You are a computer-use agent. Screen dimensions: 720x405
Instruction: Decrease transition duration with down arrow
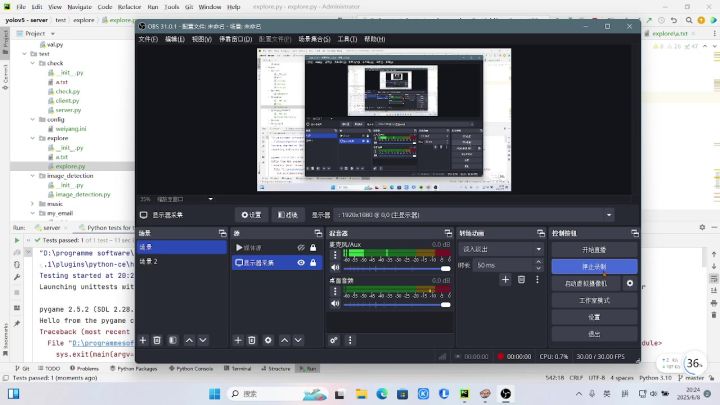click(539, 269)
